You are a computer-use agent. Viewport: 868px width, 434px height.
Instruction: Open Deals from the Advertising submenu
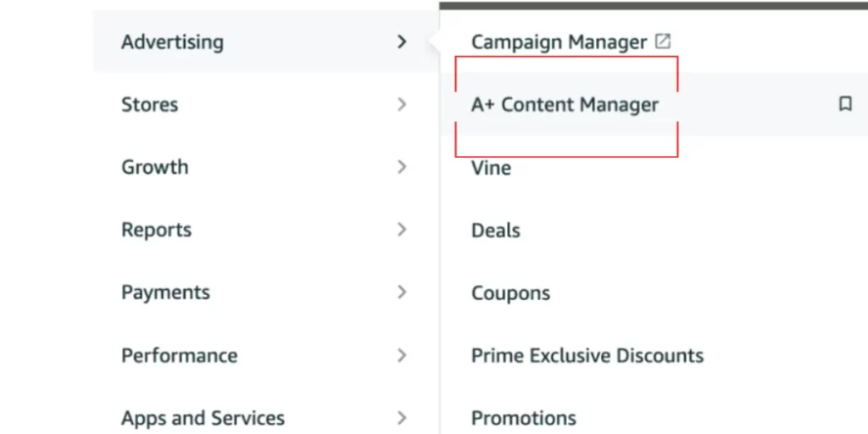pos(495,231)
